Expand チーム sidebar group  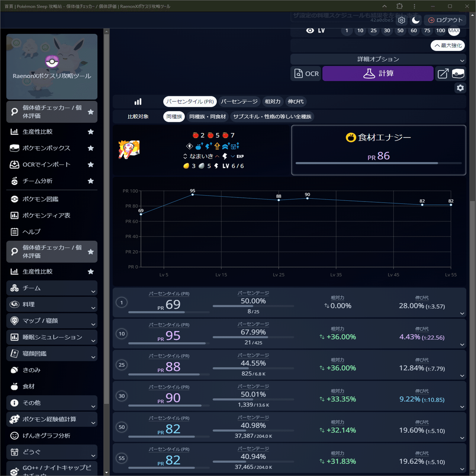(52, 288)
